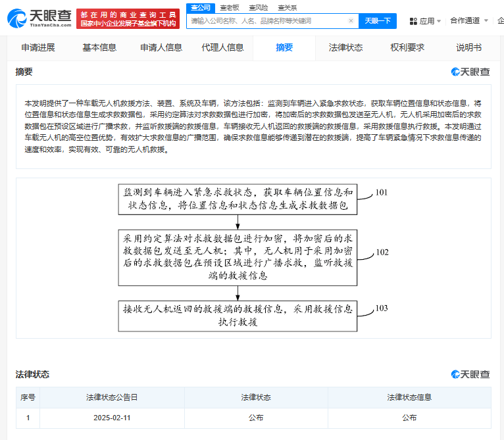Click the TianYanCha logo
The height and width of the screenshot is (440, 504).
[x=39, y=18]
